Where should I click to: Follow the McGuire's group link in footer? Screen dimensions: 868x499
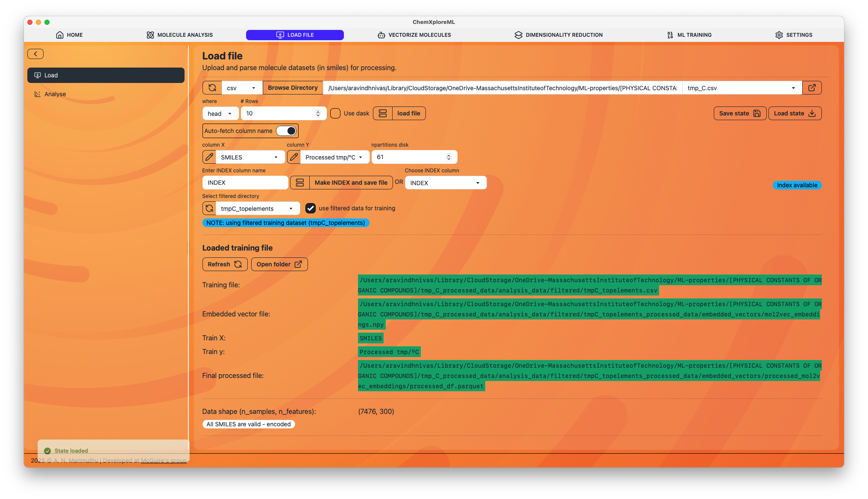coord(164,461)
